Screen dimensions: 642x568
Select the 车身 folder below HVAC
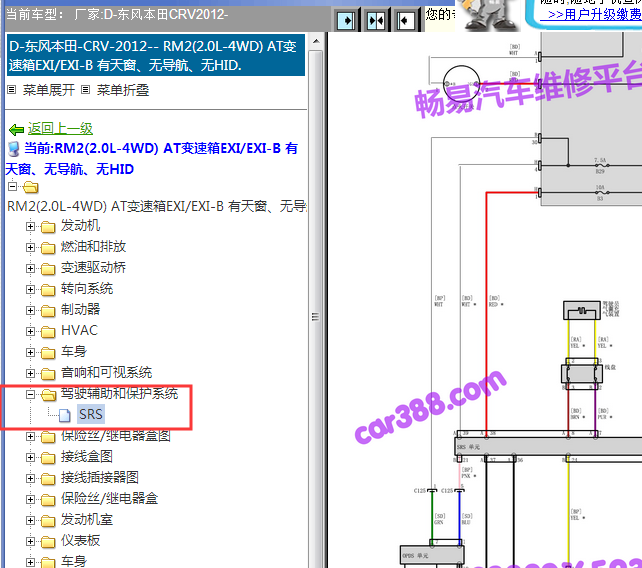coord(74,351)
